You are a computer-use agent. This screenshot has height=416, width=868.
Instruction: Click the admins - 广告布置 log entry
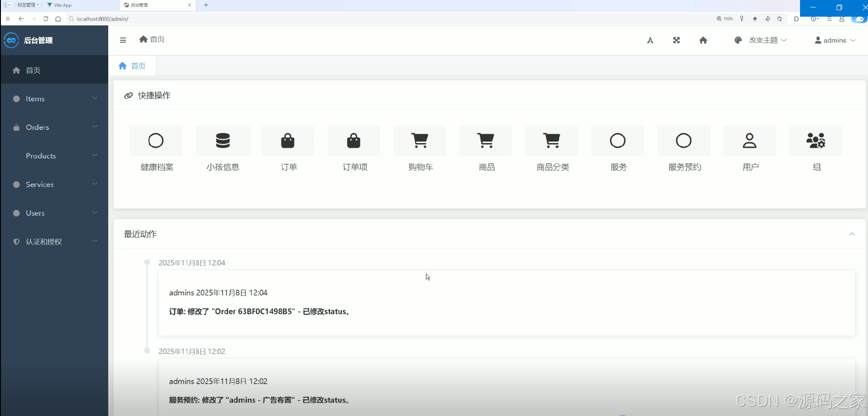260,400
